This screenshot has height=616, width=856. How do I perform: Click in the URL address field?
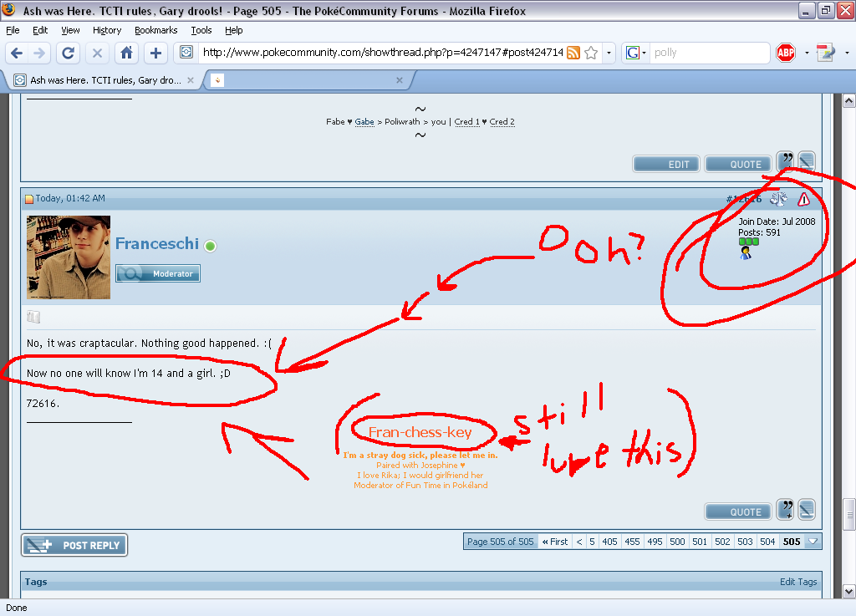tap(382, 53)
